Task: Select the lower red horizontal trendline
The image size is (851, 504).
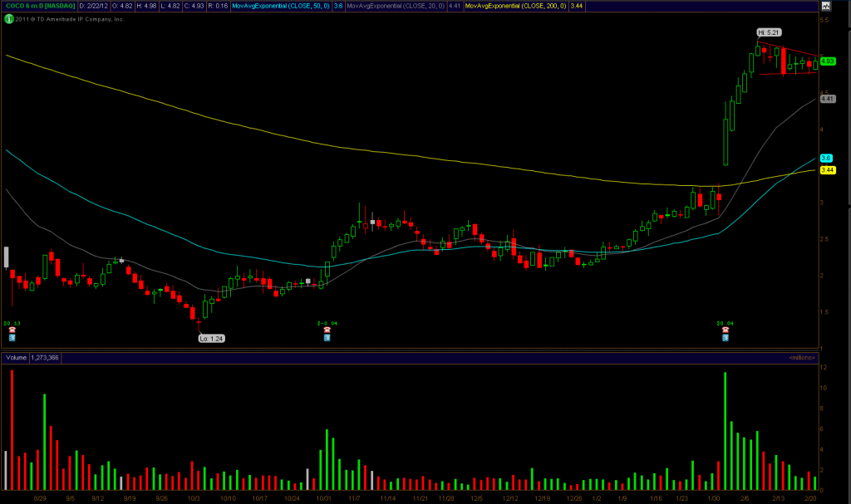Action: click(x=788, y=73)
